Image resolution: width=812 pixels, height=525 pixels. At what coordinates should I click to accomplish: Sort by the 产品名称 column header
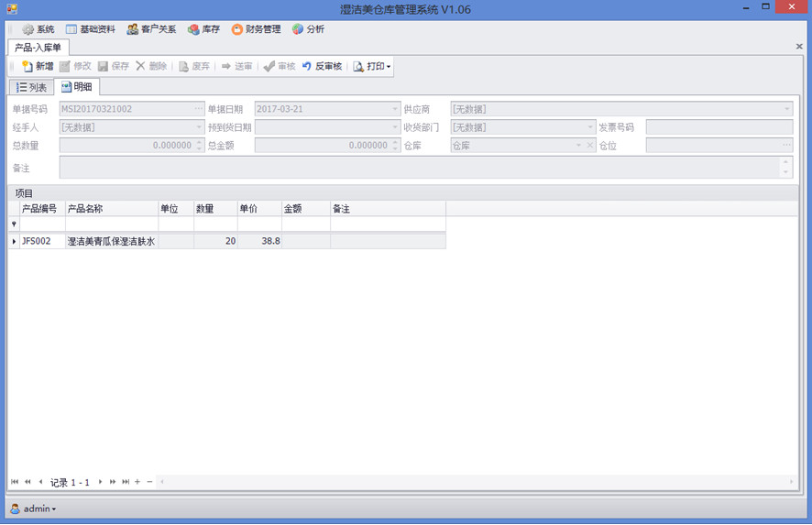click(x=111, y=209)
